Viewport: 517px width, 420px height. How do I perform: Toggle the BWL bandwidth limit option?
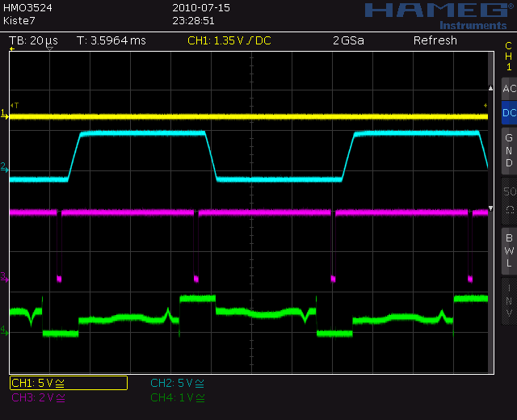(509, 250)
